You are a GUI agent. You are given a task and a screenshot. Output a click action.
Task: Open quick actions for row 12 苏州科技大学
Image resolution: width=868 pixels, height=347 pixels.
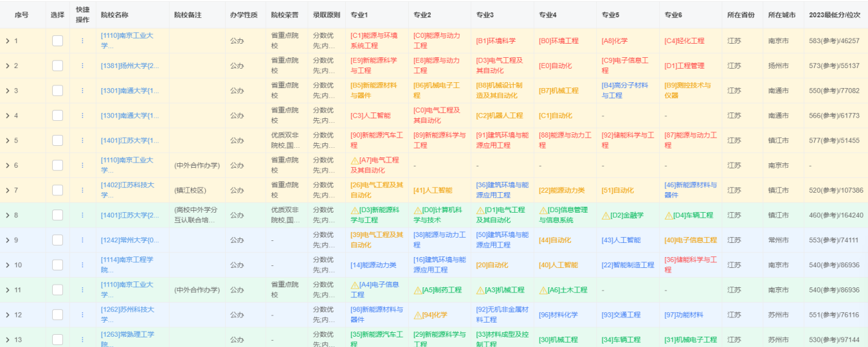pos(82,315)
